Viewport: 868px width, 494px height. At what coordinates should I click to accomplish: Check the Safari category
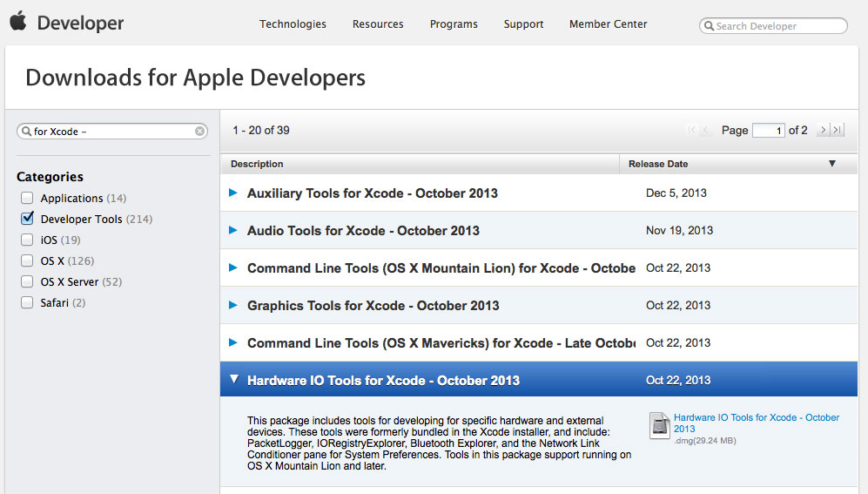27,302
